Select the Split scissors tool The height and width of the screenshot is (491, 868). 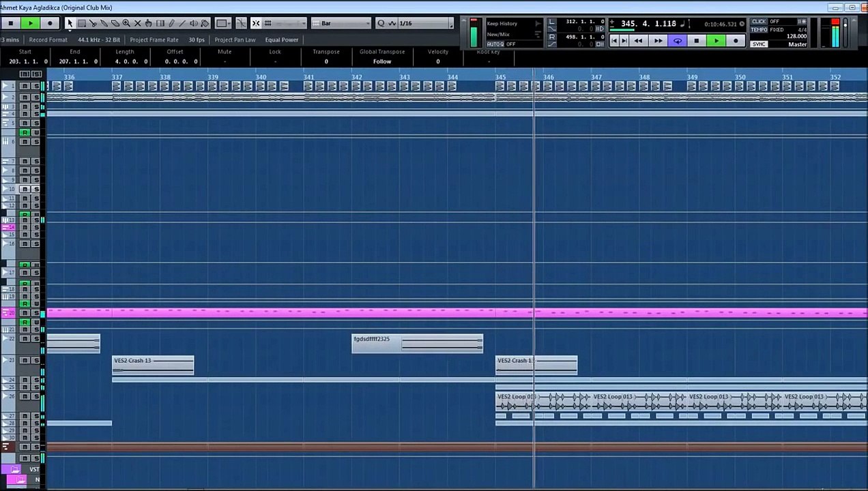pos(93,23)
